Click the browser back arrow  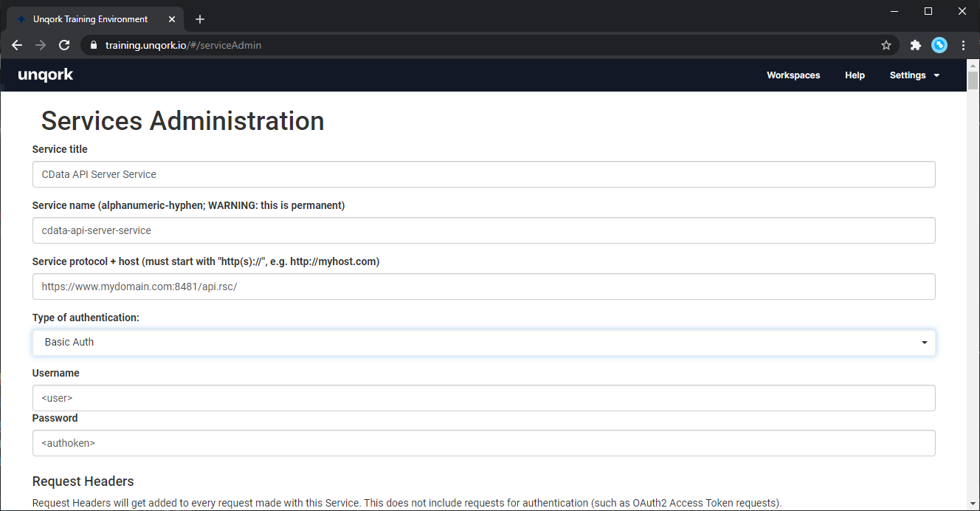click(x=17, y=45)
